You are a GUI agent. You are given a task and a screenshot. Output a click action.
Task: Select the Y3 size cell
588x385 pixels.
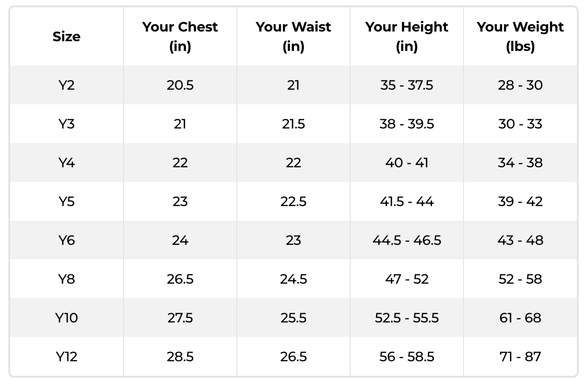[66, 124]
